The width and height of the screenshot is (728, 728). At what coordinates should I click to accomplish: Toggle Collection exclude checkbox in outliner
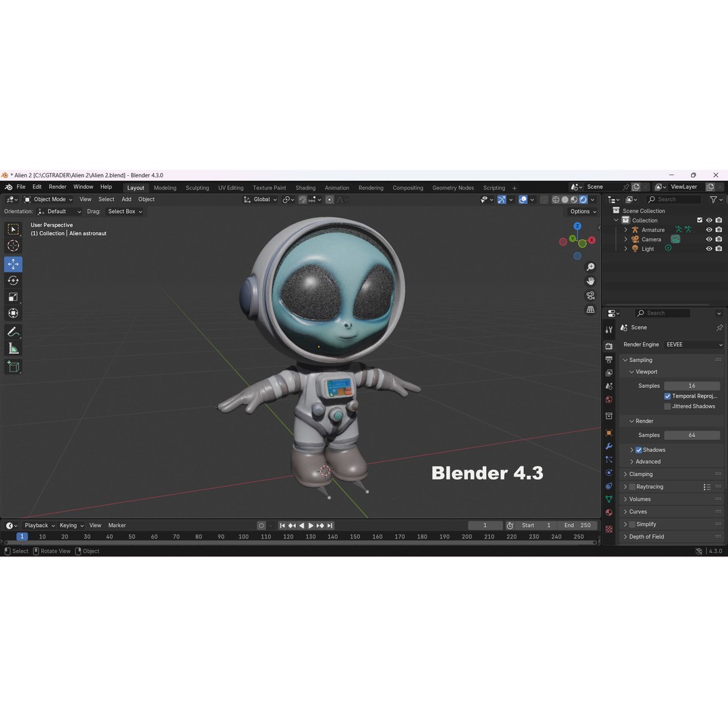pos(700,220)
